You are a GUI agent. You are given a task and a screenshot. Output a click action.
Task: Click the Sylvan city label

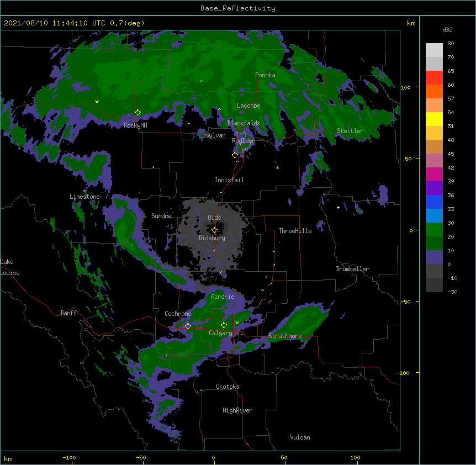[215, 135]
